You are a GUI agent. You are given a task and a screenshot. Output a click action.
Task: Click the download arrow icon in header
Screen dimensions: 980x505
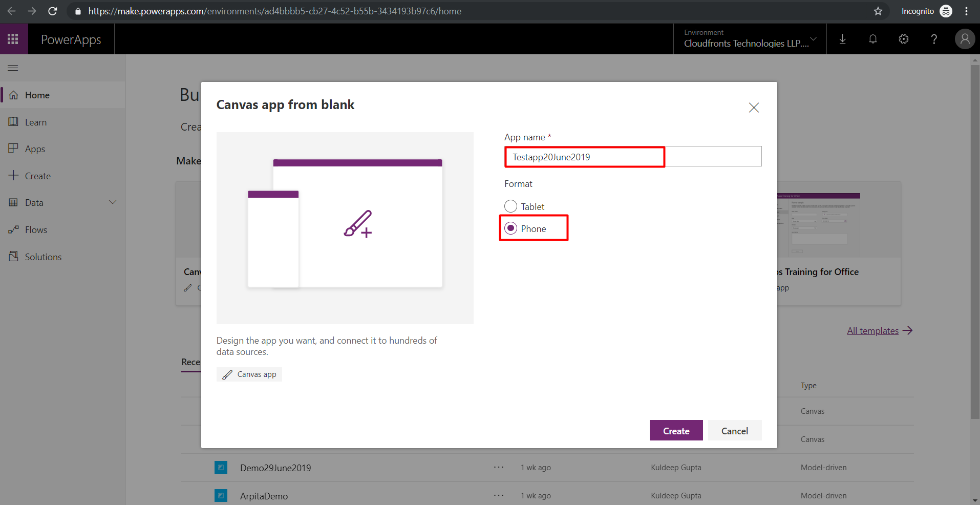pos(842,39)
